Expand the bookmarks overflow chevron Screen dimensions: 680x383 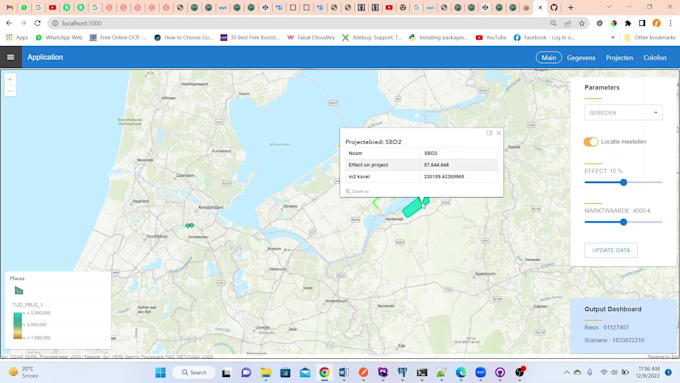coord(612,38)
